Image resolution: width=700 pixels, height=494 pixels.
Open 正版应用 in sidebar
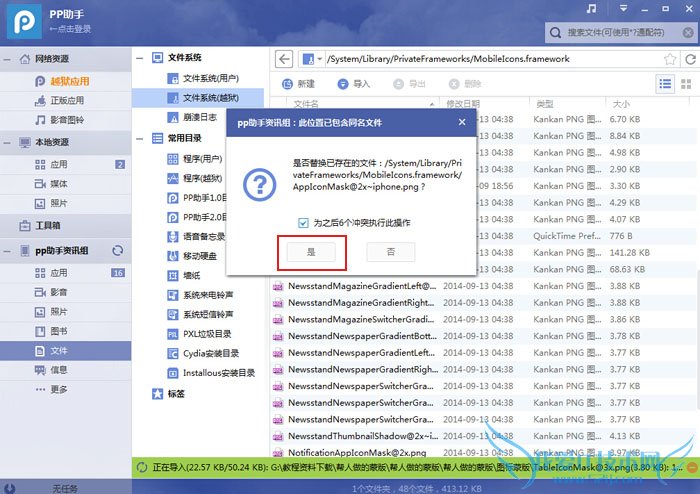coord(67,100)
